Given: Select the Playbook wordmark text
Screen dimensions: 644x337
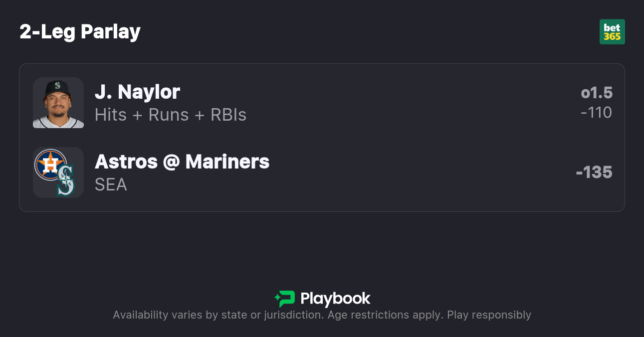Looking at the screenshot, I should point(335,299).
